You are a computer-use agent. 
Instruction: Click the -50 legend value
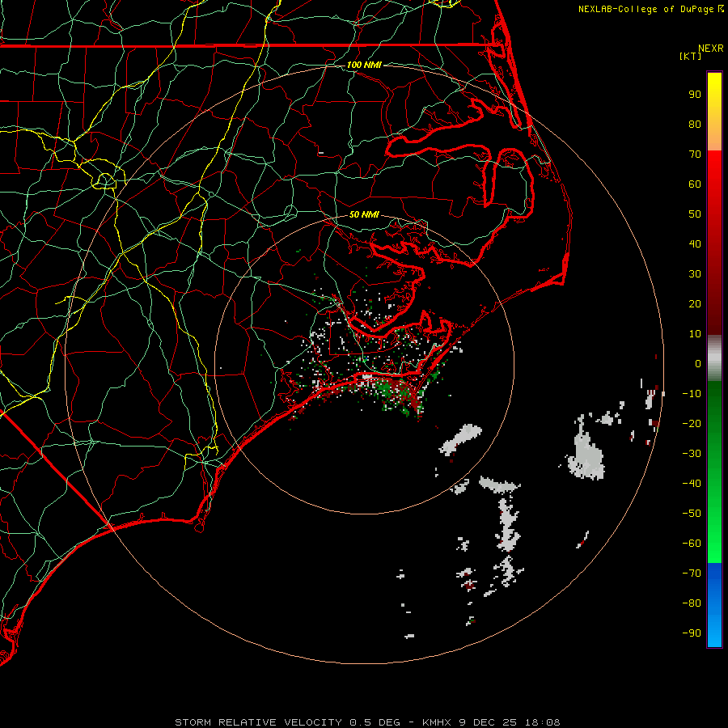click(x=692, y=514)
